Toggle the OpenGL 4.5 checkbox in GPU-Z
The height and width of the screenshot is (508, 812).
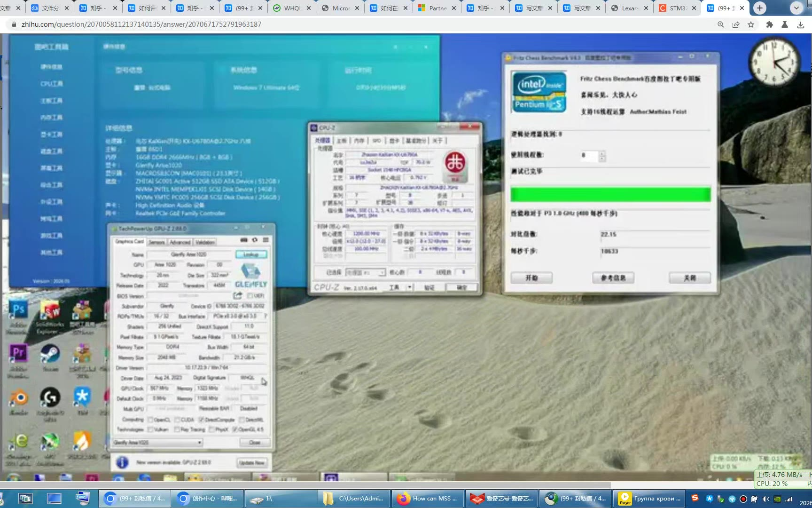[235, 429]
